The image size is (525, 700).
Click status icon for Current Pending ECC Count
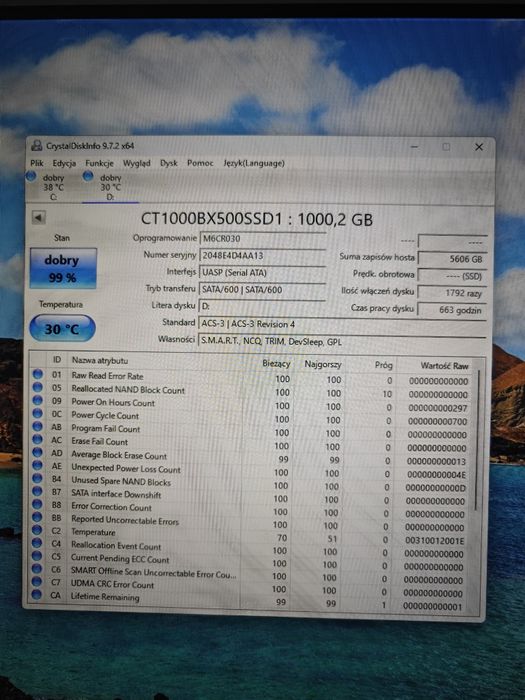[x=37, y=556]
